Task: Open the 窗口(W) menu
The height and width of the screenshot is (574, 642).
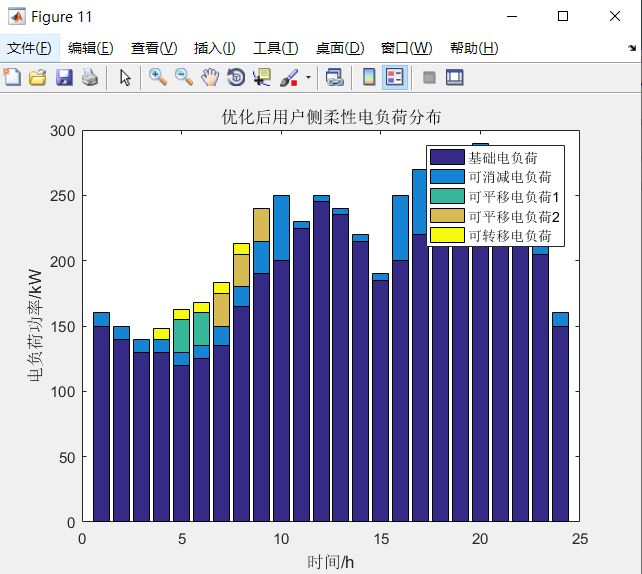Action: tap(406, 48)
